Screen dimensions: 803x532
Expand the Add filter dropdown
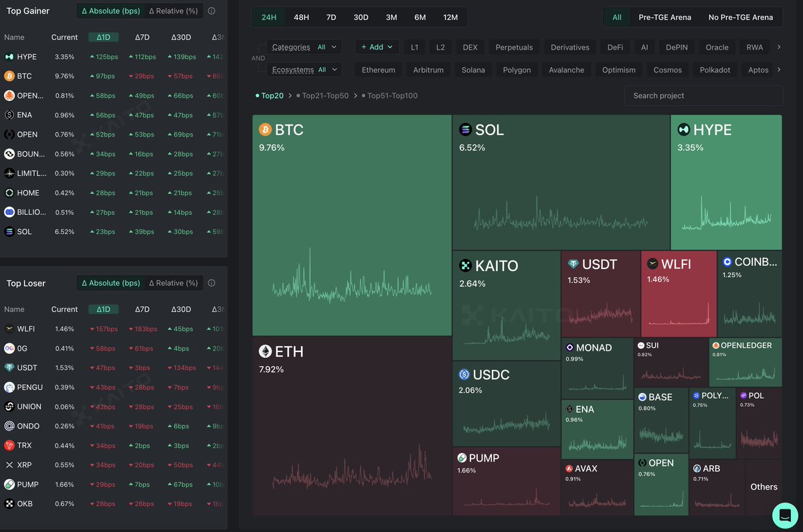coord(377,47)
